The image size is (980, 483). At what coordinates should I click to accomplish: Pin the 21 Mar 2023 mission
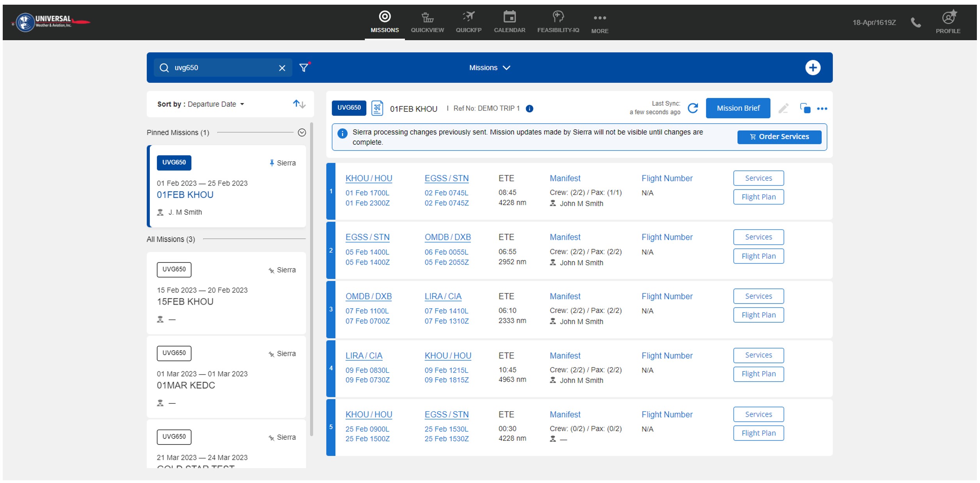point(272,437)
